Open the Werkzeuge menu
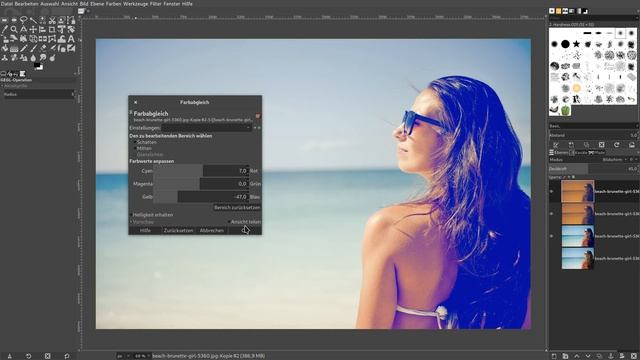The height and width of the screenshot is (360, 640). pyautogui.click(x=136, y=4)
